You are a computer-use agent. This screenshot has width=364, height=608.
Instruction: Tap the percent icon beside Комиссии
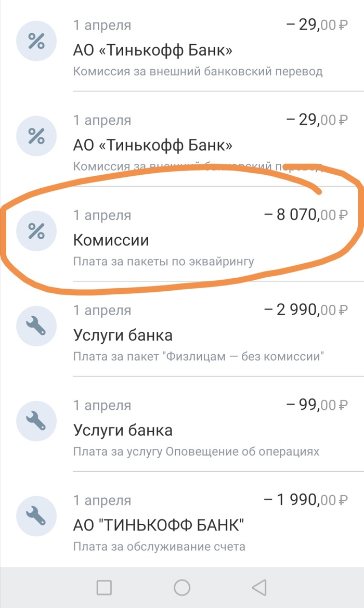[x=36, y=232]
